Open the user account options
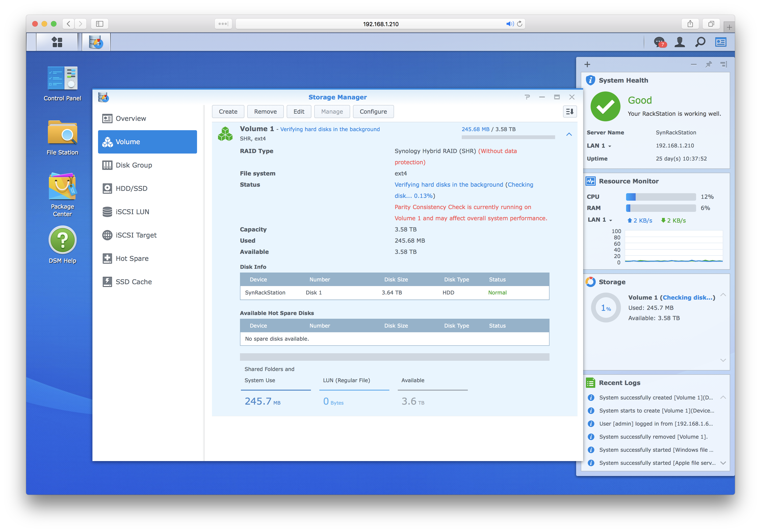 coord(680,42)
